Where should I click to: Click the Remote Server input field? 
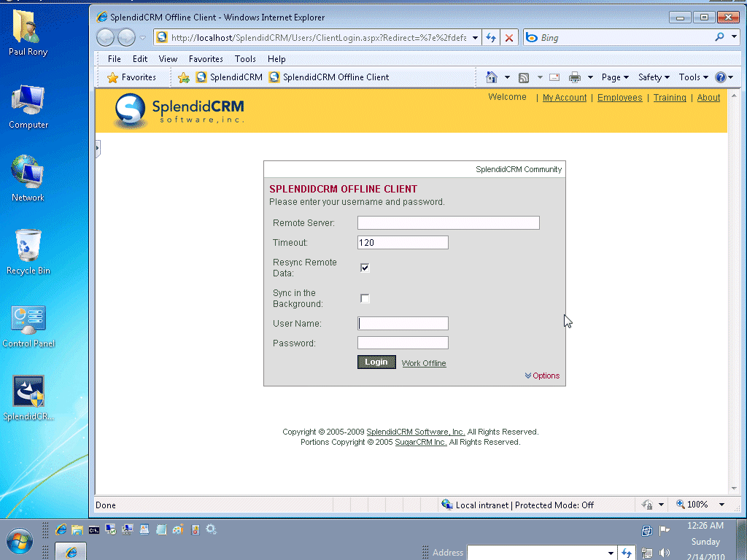pos(448,223)
